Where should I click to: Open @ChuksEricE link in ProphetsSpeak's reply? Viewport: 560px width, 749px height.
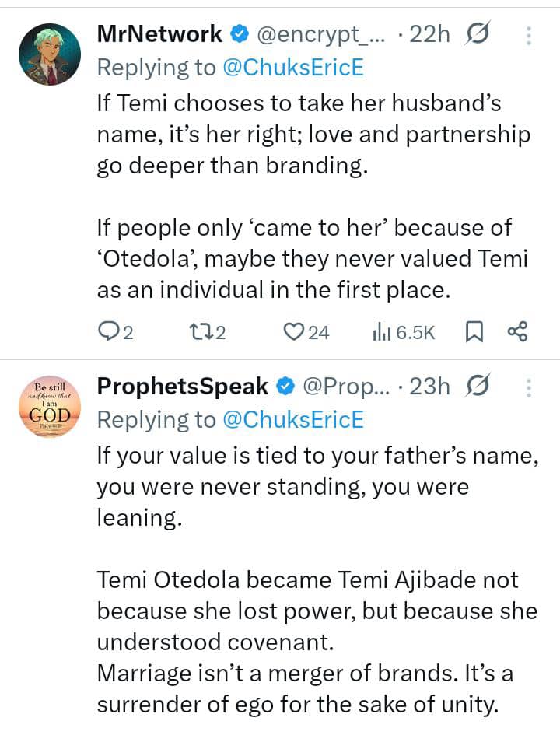(292, 419)
